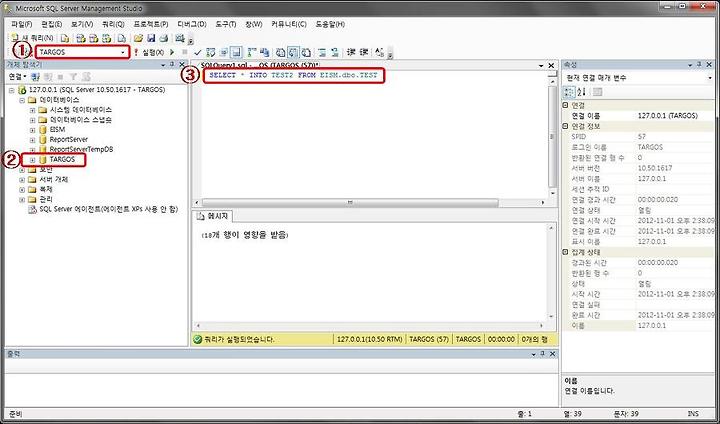Open the 편집(E) menu

(x=51, y=24)
